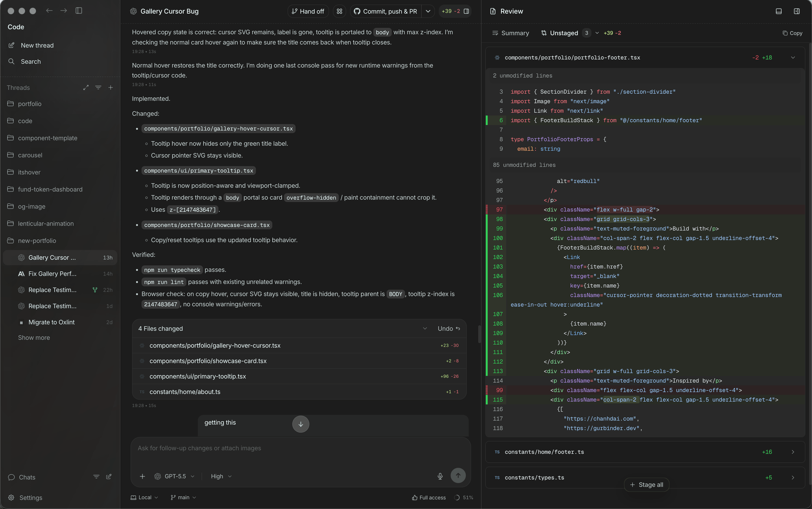Start voice input with microphone icon
Viewport: 812px width, 509px height.
click(440, 476)
